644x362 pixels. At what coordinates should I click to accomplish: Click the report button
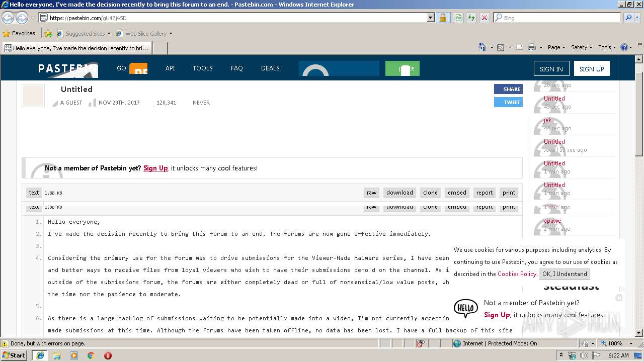point(485,193)
